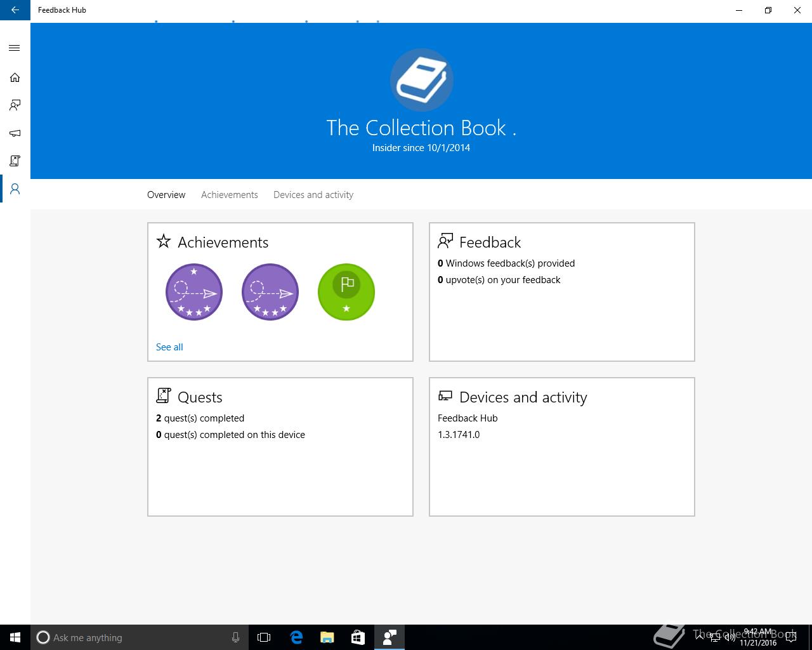Open the taskbar clock and date
This screenshot has height=650, width=812.
point(758,637)
